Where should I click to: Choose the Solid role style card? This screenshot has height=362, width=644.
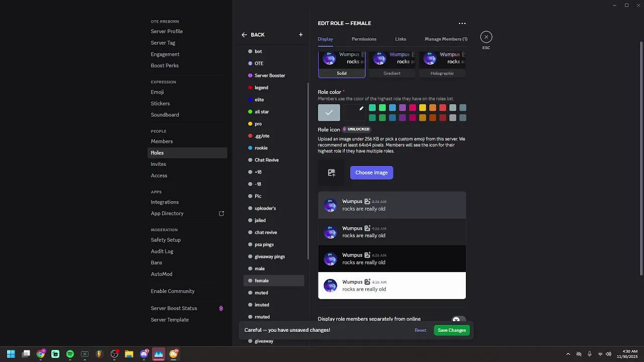pos(342,64)
